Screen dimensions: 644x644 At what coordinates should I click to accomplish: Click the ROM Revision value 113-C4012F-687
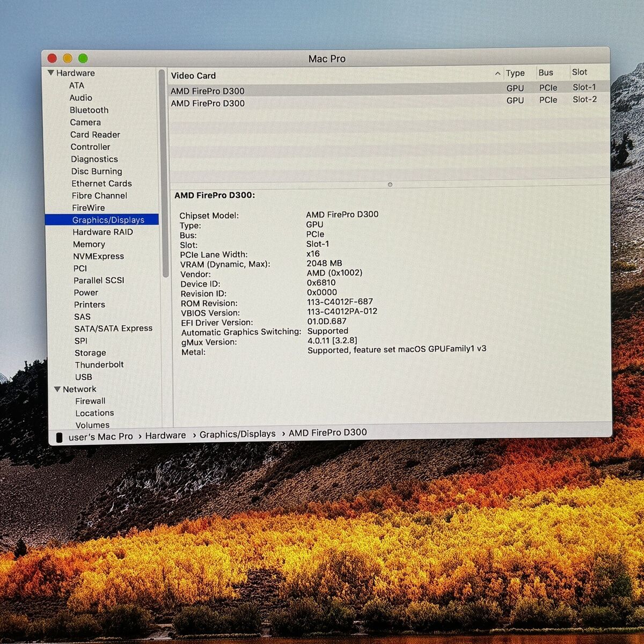point(340,302)
